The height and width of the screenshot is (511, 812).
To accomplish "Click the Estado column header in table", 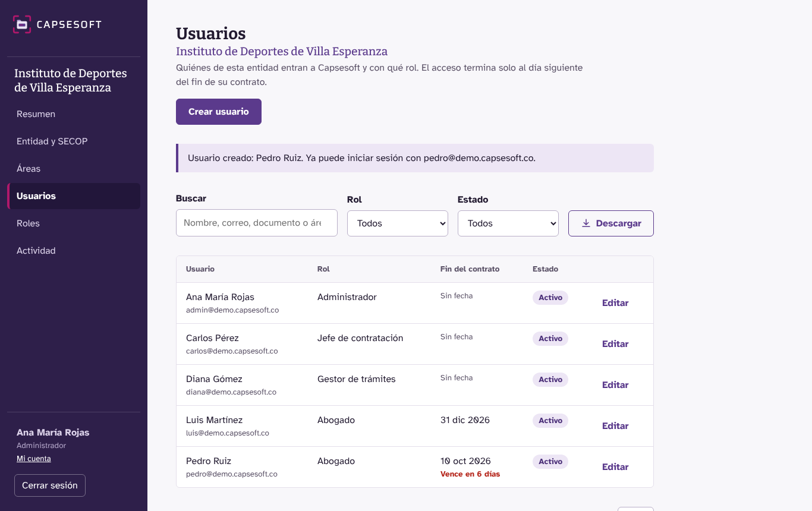I will 545,269.
